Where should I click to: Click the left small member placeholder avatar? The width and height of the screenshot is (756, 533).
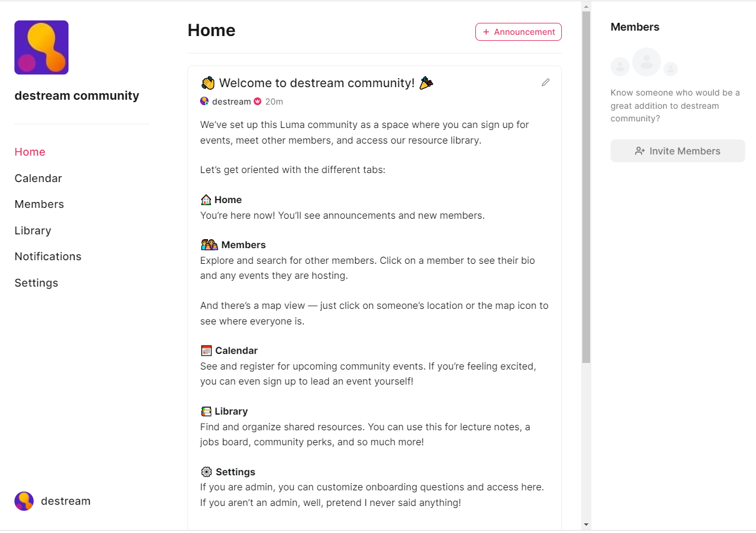(620, 67)
